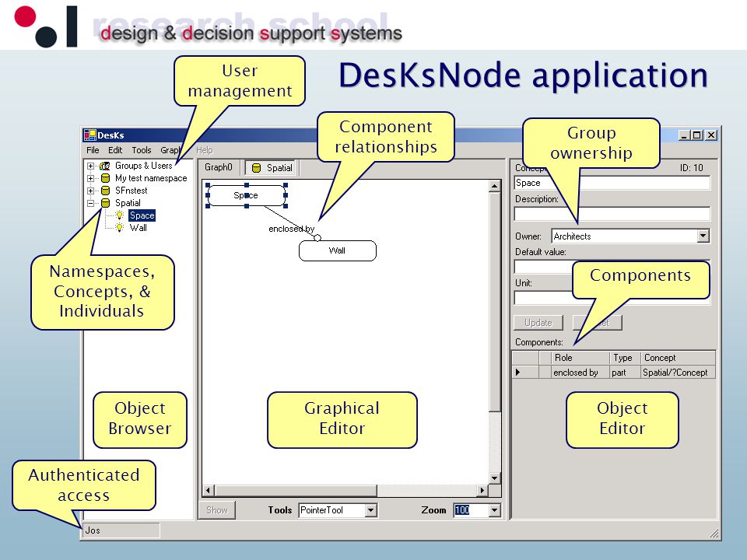Select the My test namespace label
Image resolution: width=747 pixels, height=560 pixels.
[151, 178]
